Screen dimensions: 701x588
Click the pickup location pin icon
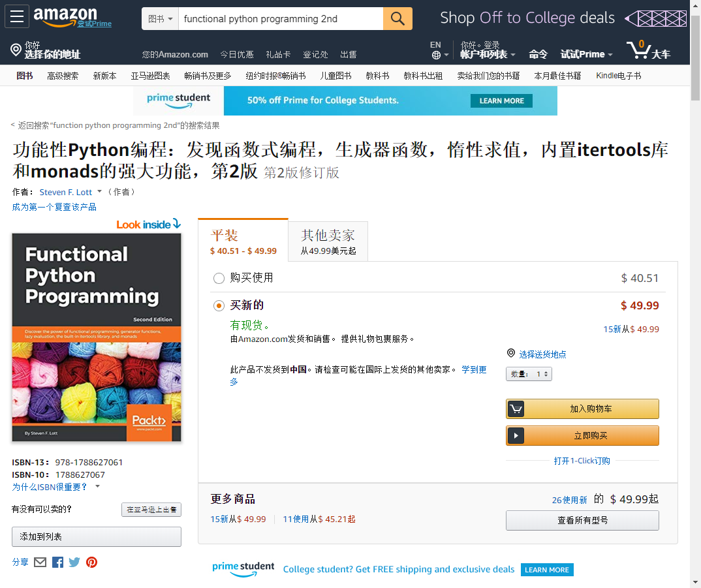tap(510, 353)
